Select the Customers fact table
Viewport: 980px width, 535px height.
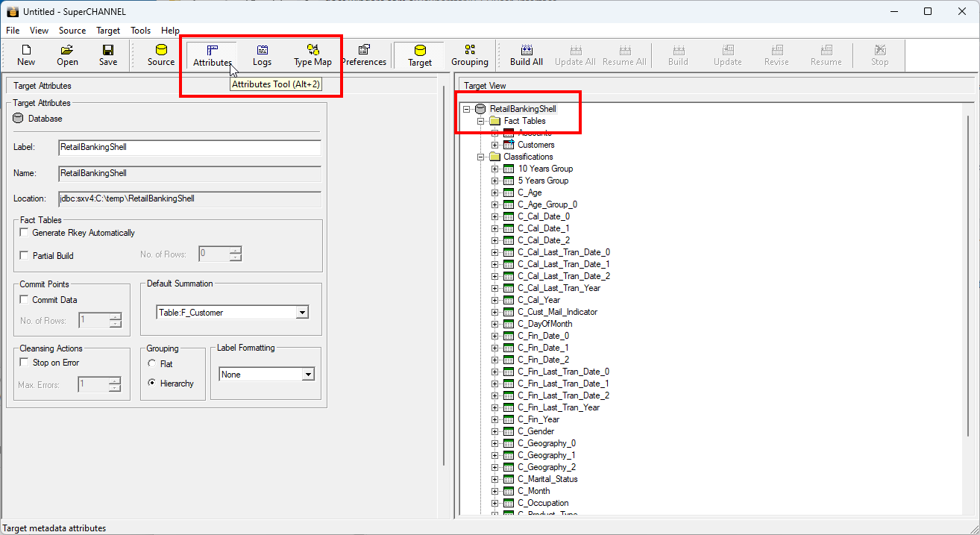tap(535, 145)
